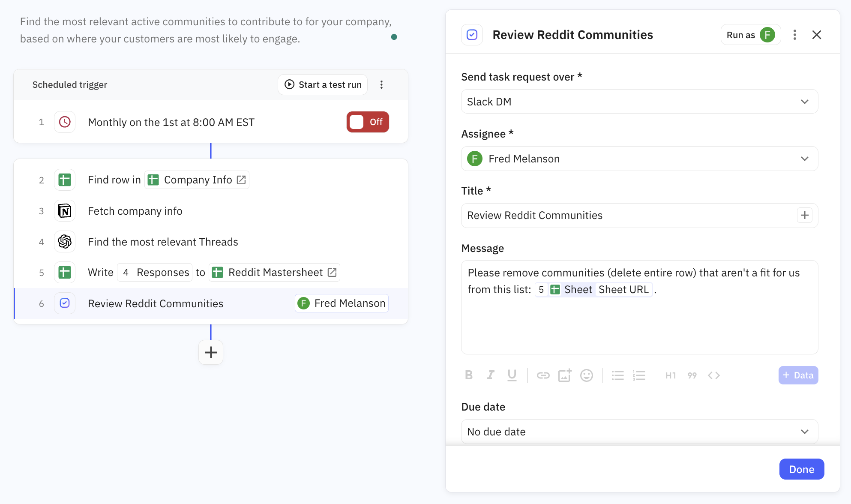This screenshot has width=851, height=504.
Task: Apply numbered list formatting
Action: 639,375
